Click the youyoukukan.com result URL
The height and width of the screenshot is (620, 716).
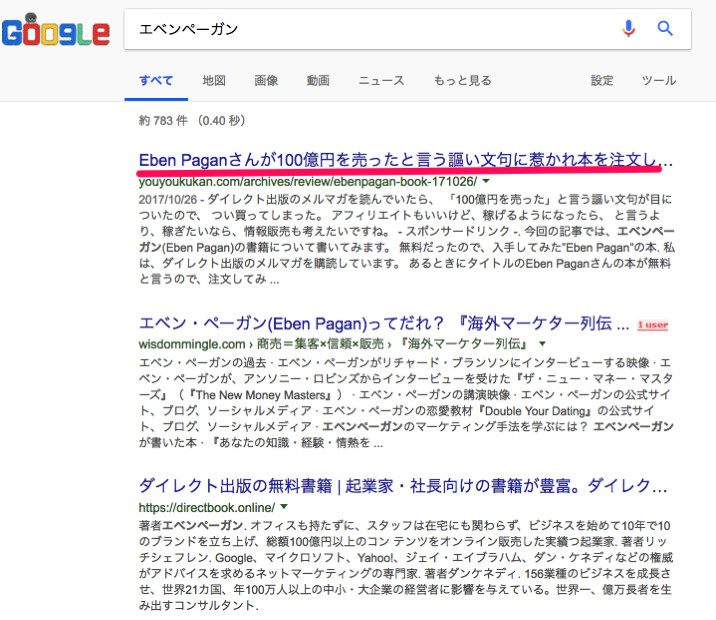[x=308, y=182]
